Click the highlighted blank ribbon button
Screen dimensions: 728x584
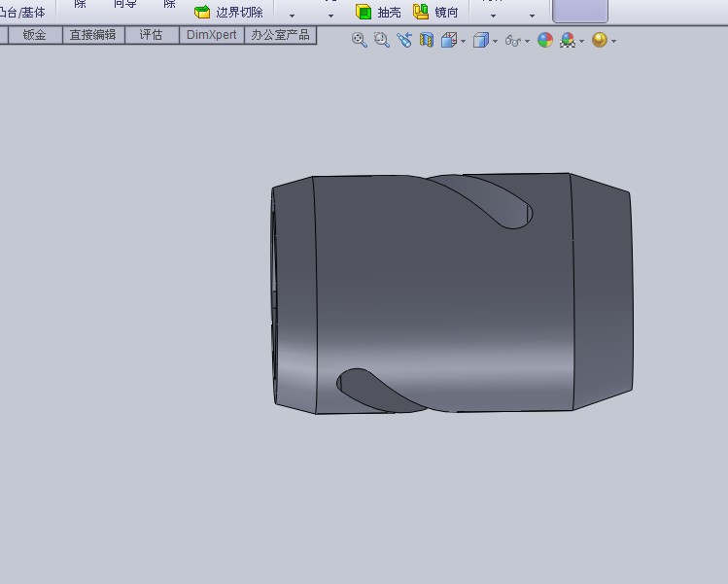click(580, 11)
